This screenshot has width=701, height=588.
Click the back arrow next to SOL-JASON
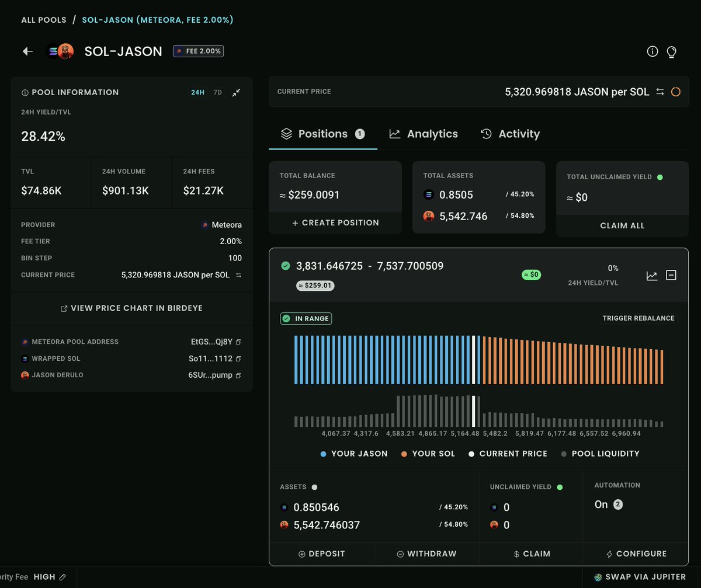pyautogui.click(x=27, y=51)
